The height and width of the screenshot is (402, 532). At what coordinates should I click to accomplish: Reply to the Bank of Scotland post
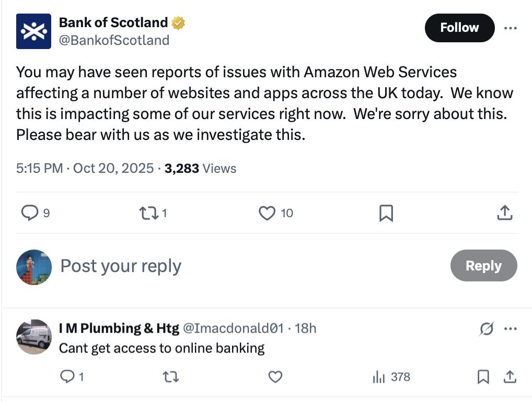(30, 213)
